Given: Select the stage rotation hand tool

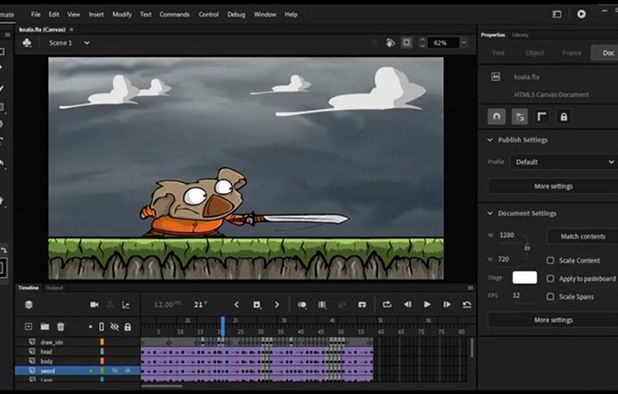Looking at the screenshot, I should (x=390, y=43).
